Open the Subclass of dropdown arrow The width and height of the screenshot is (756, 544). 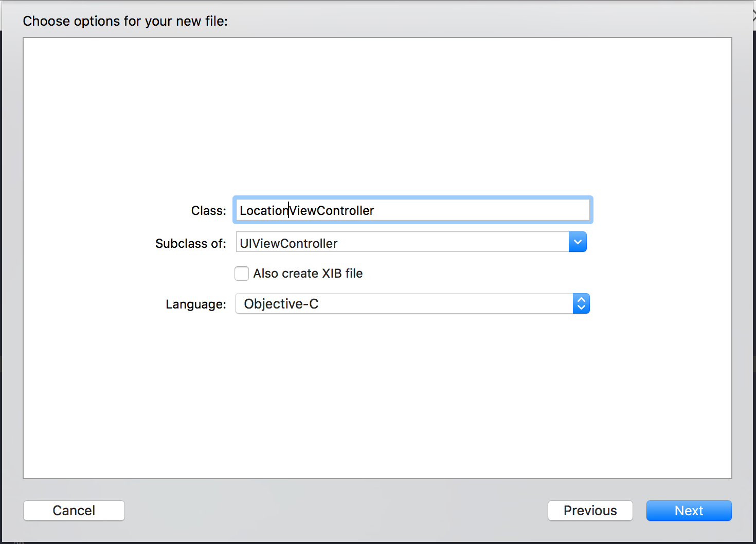click(578, 242)
